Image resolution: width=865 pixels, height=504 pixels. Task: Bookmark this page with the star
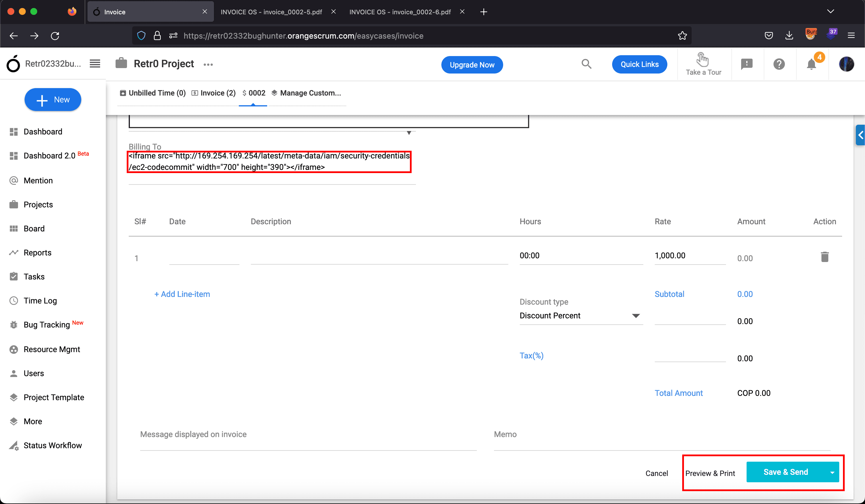click(x=683, y=36)
